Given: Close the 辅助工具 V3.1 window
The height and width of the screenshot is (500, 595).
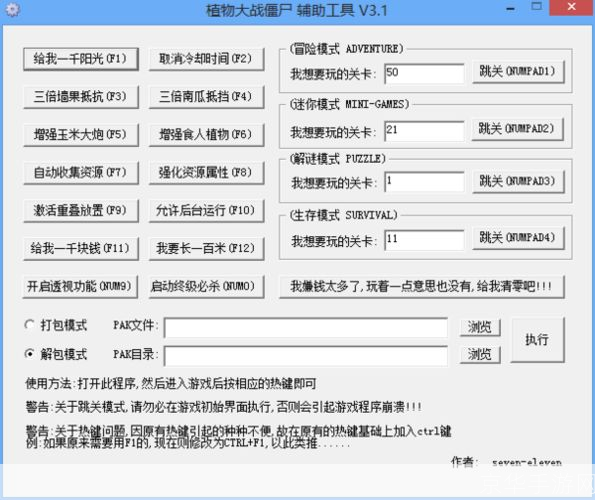Looking at the screenshot, I should 572,7.
